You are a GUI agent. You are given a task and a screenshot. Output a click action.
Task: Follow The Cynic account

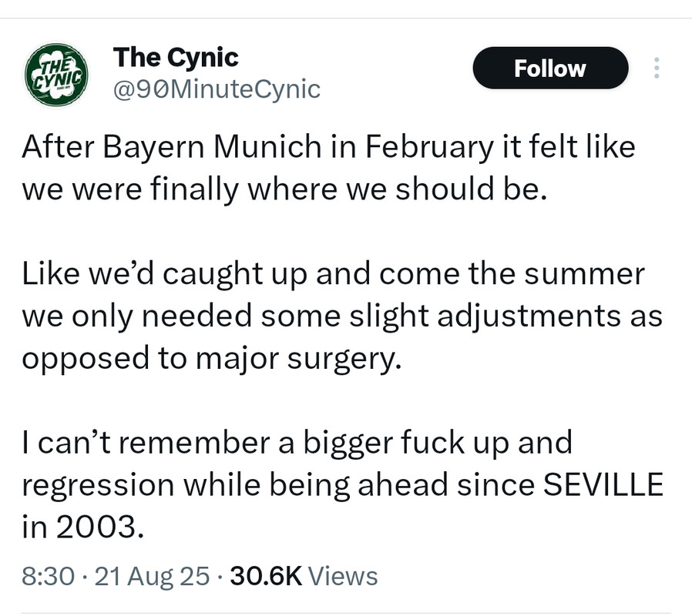(x=550, y=68)
